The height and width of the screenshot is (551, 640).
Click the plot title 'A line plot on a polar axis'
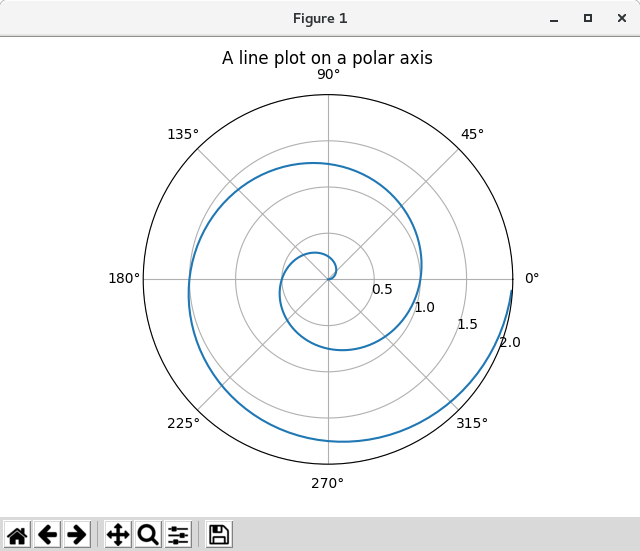click(327, 58)
